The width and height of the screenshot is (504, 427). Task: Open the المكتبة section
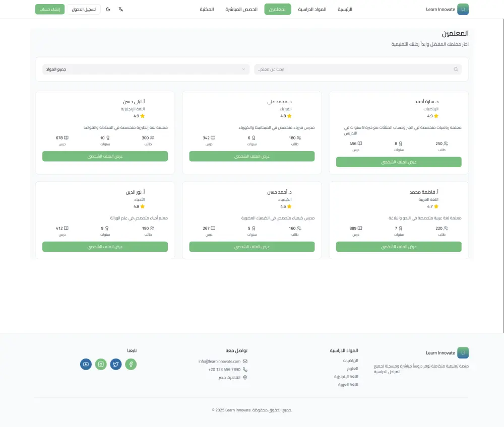(207, 9)
